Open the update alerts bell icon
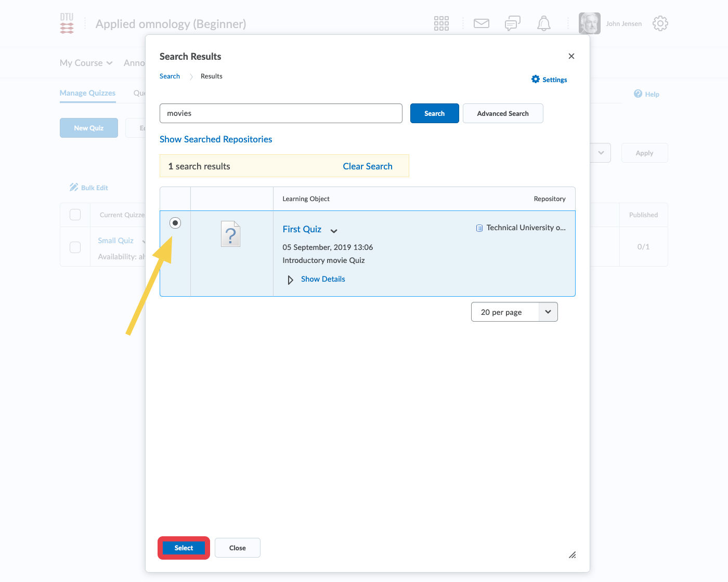 543,23
